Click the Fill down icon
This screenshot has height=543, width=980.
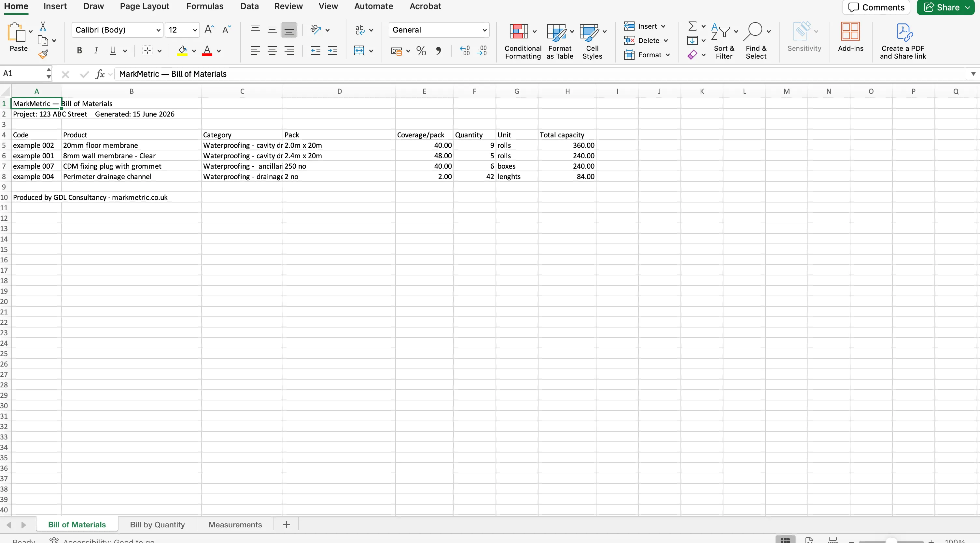(x=693, y=40)
